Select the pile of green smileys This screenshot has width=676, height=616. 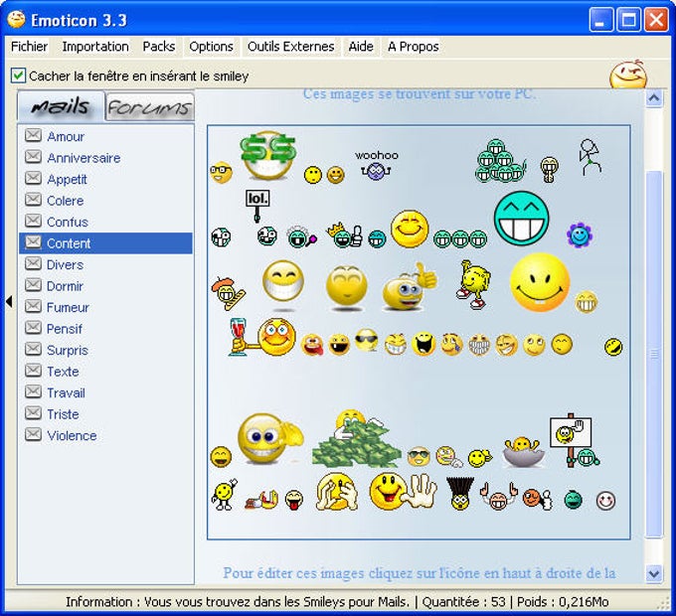[500, 161]
